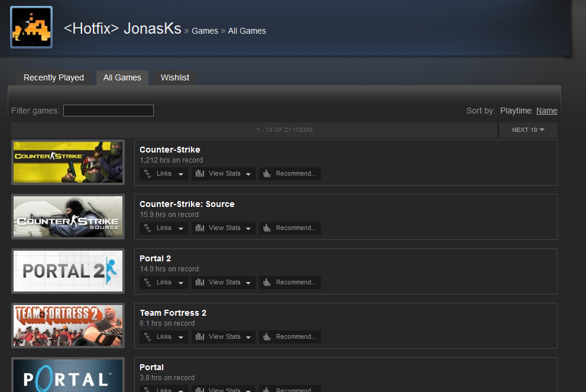Open Games breadcrumb link in header
Viewport: 586px width, 392px height.
click(205, 31)
